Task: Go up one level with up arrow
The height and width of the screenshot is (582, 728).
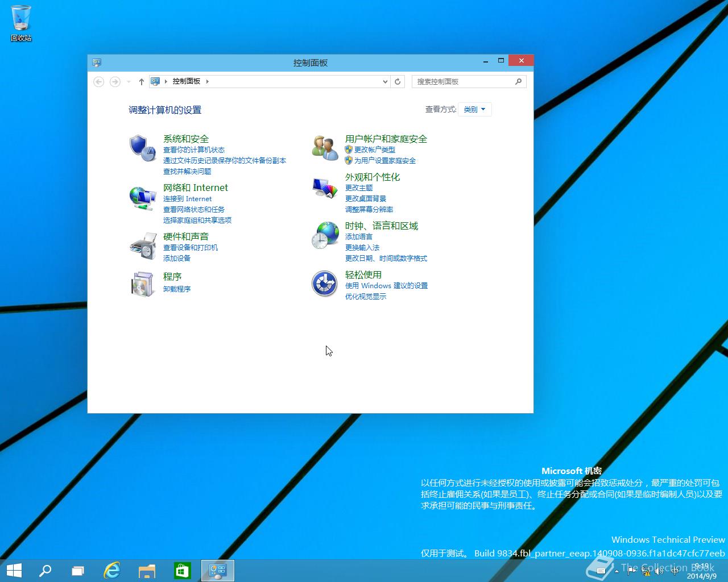Action: [142, 82]
